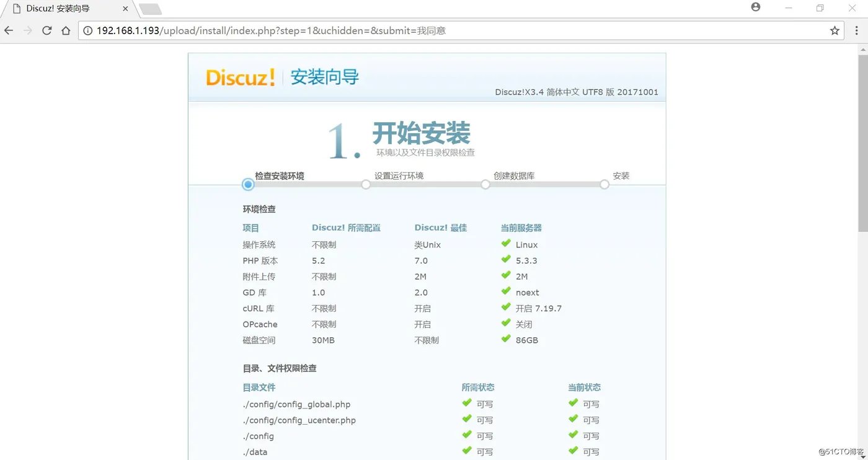Click the 目录文件 column header
The width and height of the screenshot is (868, 460).
click(259, 387)
